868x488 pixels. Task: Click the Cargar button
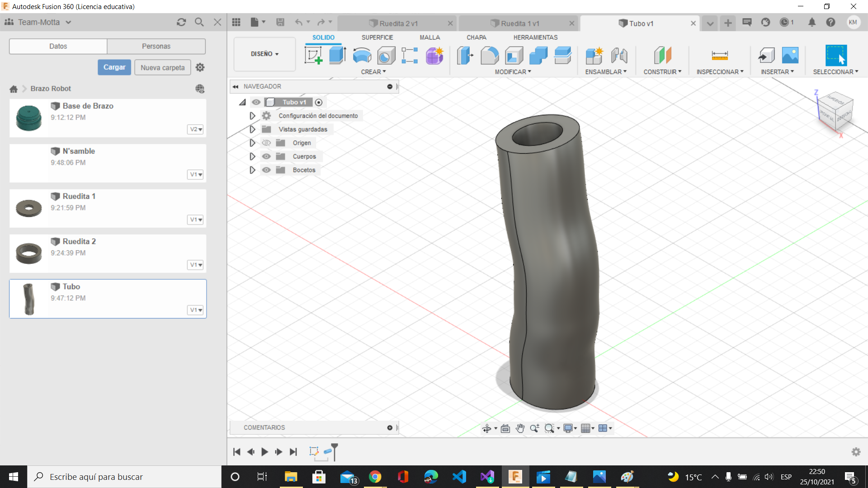[x=114, y=67]
